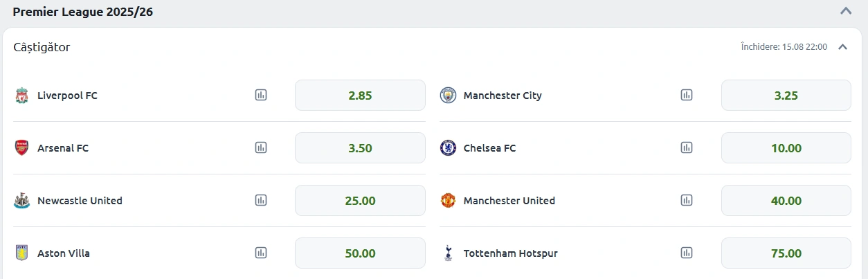
Task: View stats icon beside Arsenal FC
Action: tap(261, 147)
